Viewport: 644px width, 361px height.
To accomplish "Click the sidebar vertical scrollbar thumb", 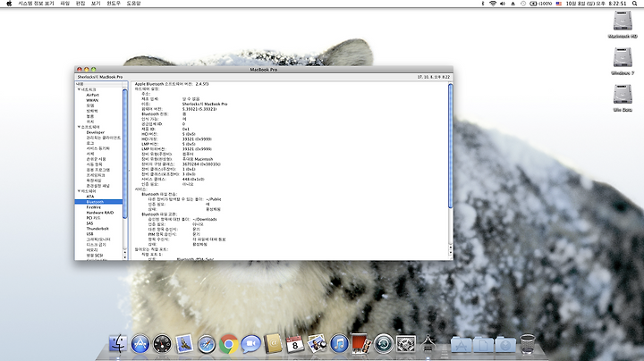I will point(125,154).
